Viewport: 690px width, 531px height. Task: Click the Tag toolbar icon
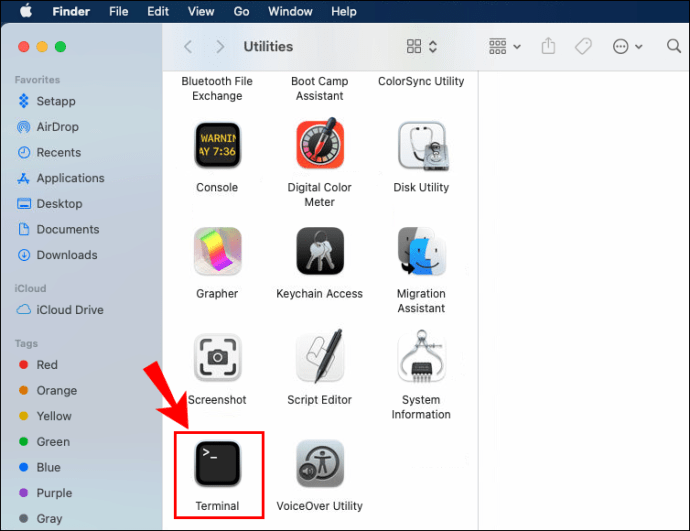pos(583,46)
